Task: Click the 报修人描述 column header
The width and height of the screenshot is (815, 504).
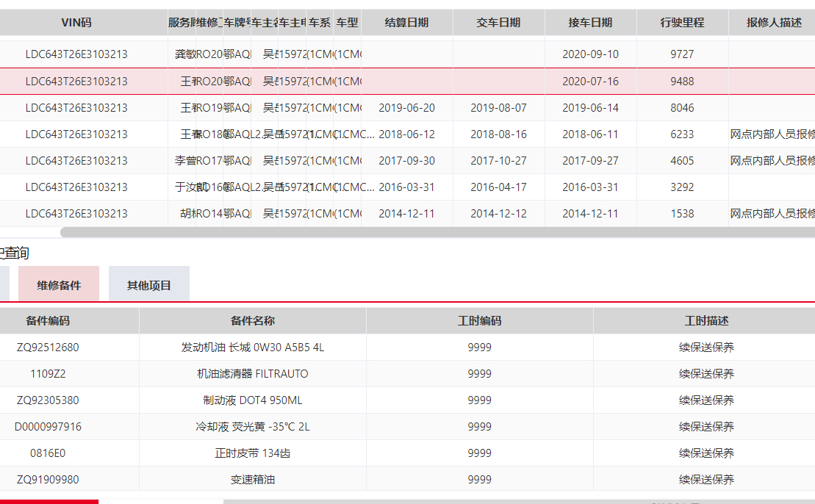Action: pos(773,22)
